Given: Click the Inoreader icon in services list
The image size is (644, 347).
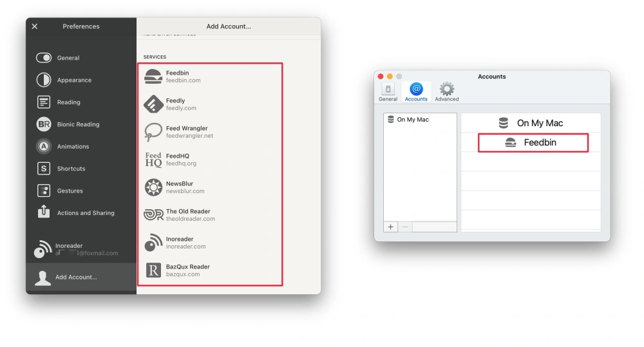Looking at the screenshot, I should (x=153, y=242).
